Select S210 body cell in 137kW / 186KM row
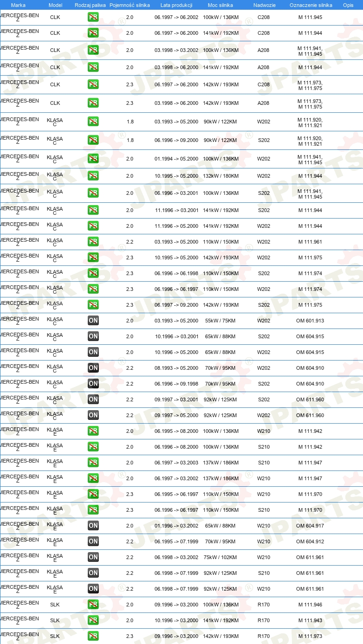The image size is (363, 644). 264,463
